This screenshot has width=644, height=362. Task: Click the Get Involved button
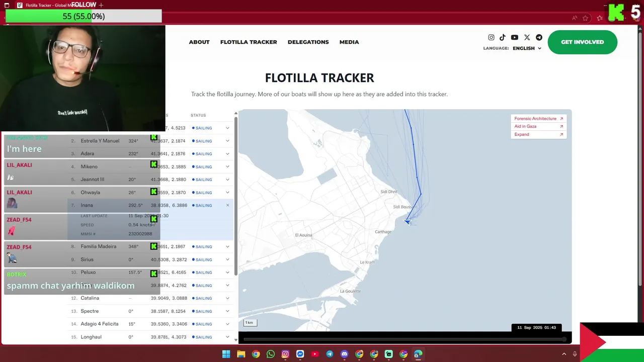(x=582, y=42)
